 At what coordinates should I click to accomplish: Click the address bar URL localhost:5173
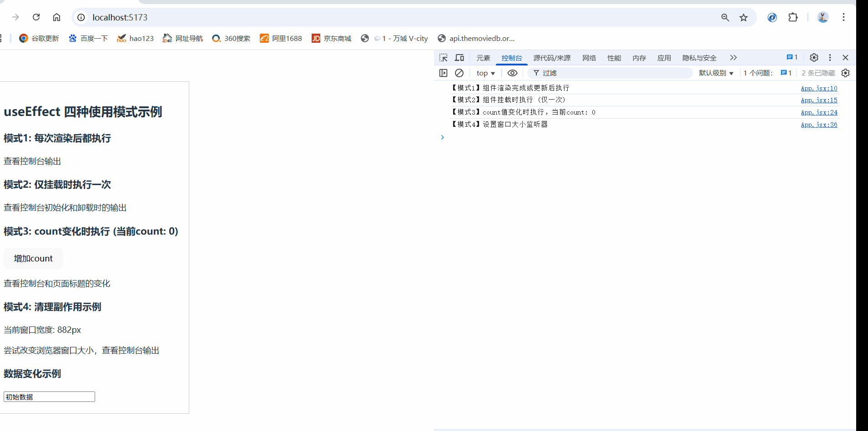(x=120, y=17)
